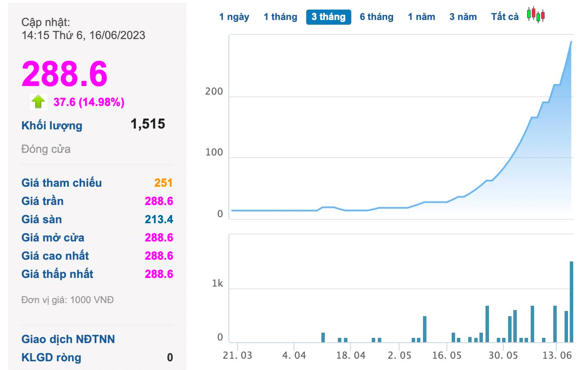Screen dimensions: 588x370
Task: Click the Giá sàn label
Action: coord(42,219)
